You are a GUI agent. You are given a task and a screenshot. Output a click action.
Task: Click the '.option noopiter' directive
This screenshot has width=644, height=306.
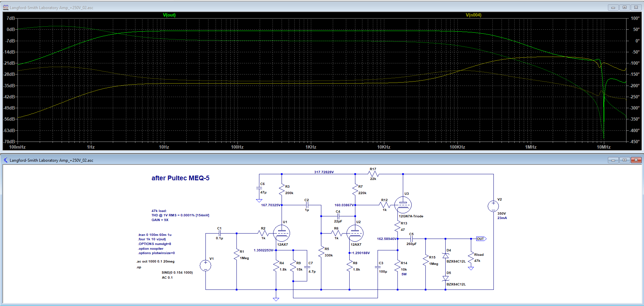(151, 249)
